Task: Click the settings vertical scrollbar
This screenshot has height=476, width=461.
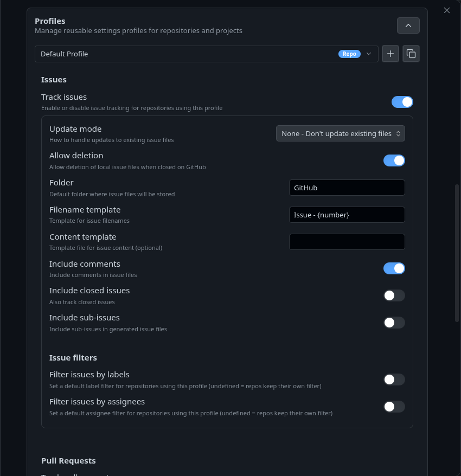Action: (457, 253)
